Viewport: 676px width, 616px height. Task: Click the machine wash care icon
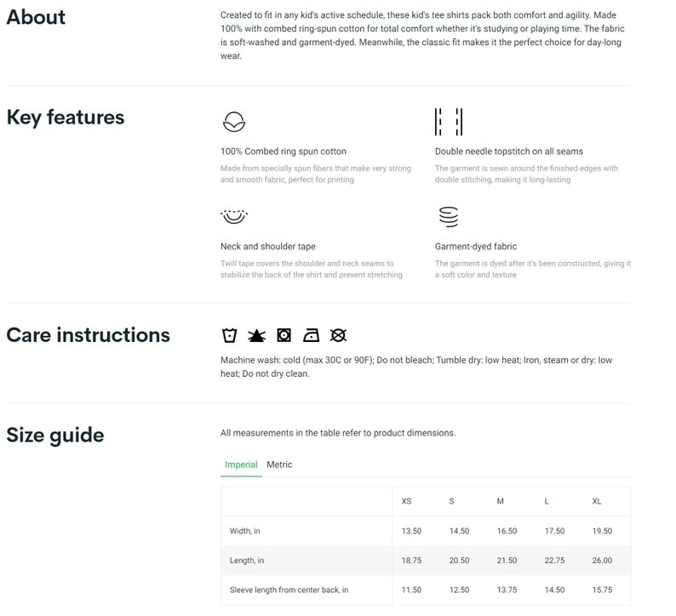tap(229, 335)
